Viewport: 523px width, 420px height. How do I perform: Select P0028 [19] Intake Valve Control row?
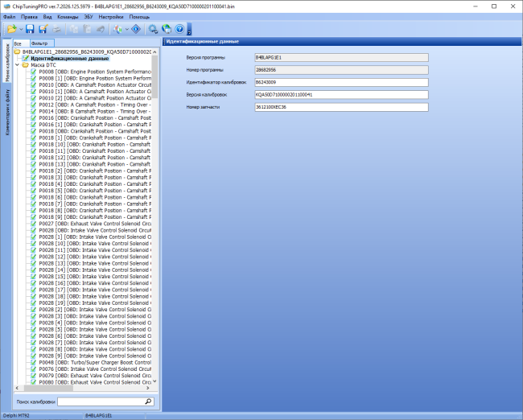tap(95, 303)
